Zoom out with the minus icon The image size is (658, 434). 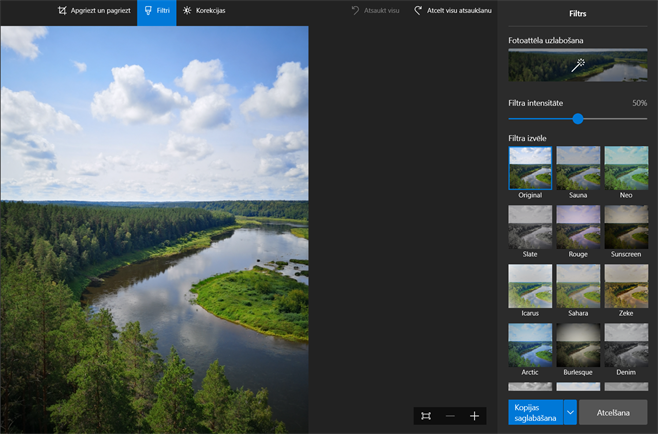click(x=450, y=416)
